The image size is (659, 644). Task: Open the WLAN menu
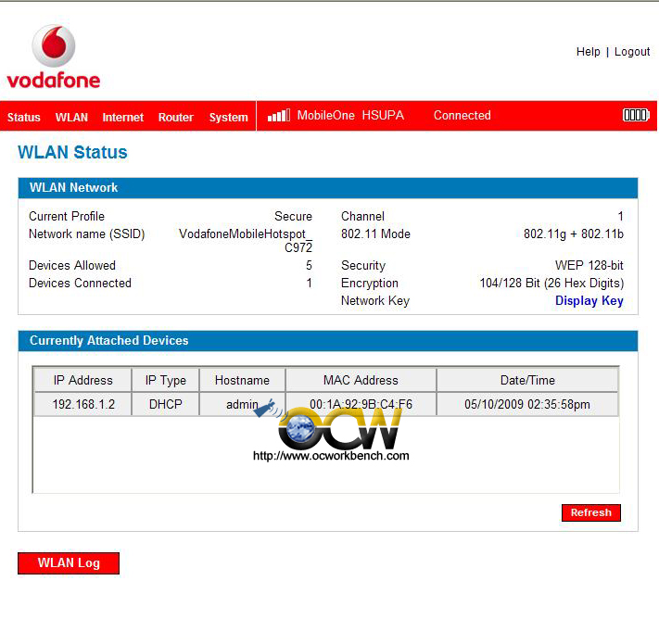point(72,117)
